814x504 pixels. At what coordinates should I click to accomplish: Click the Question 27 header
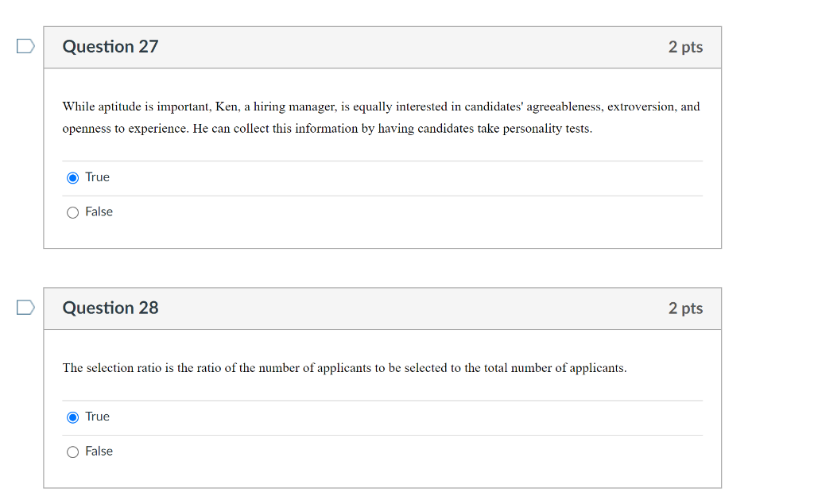[x=110, y=47]
